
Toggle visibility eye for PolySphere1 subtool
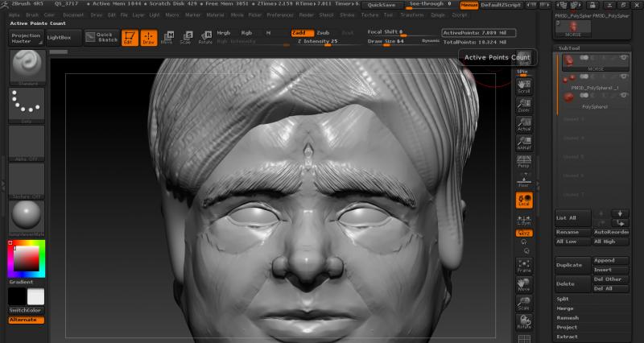tap(624, 95)
